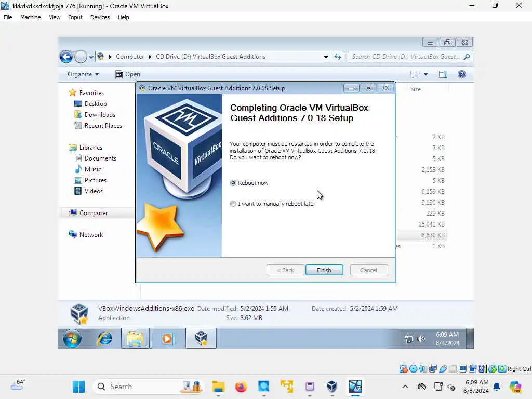The width and height of the screenshot is (532, 399).
Task: Open the Devices menu
Action: tap(100, 17)
